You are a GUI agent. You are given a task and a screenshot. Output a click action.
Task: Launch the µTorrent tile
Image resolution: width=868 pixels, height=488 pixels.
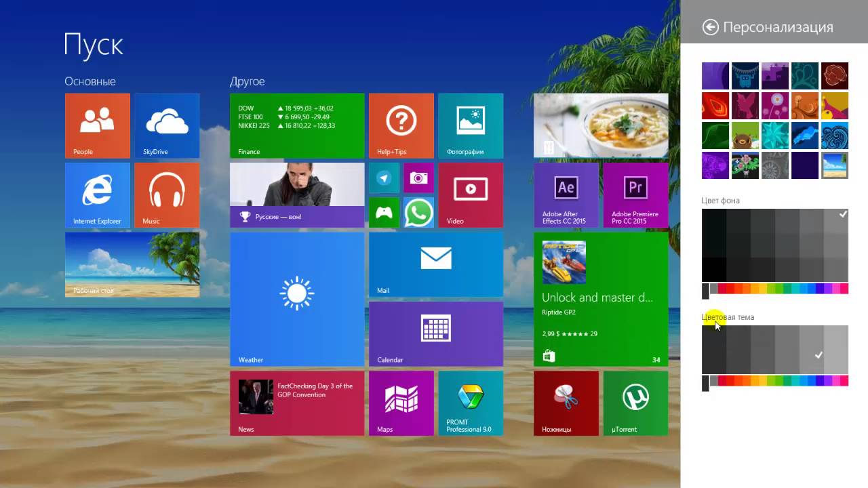(x=635, y=403)
